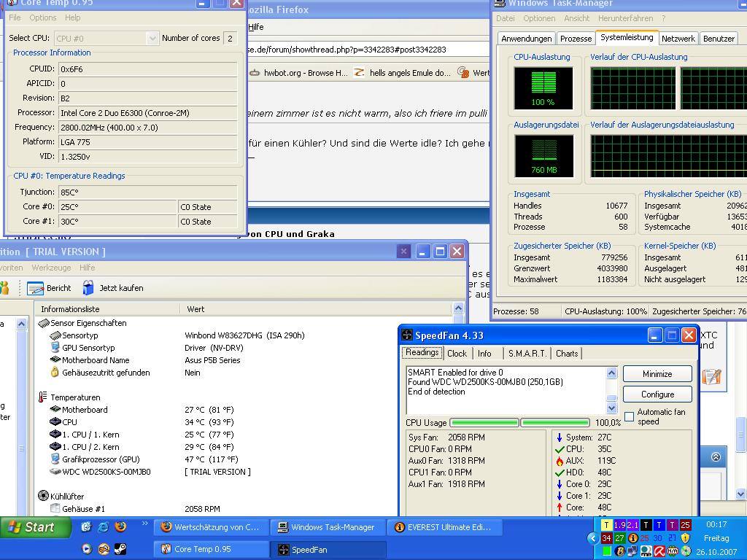Click the Firefox quick launch icon in taskbar
This screenshot has height=560, width=747.
120,526
